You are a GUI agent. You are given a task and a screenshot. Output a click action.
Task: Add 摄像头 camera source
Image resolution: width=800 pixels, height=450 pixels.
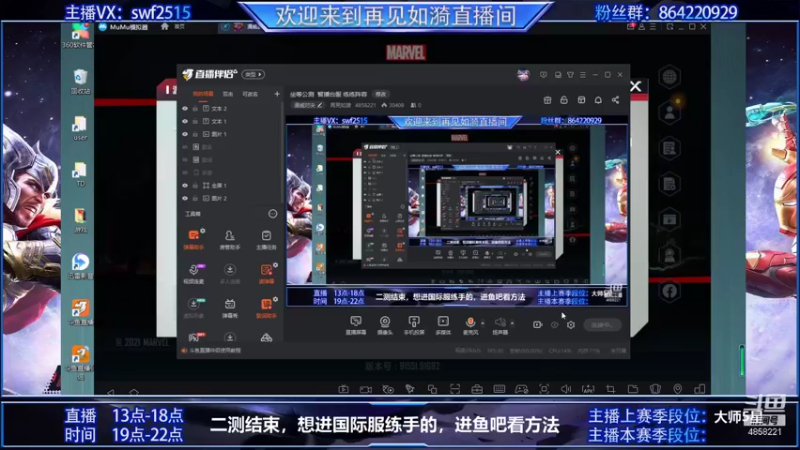tap(385, 325)
